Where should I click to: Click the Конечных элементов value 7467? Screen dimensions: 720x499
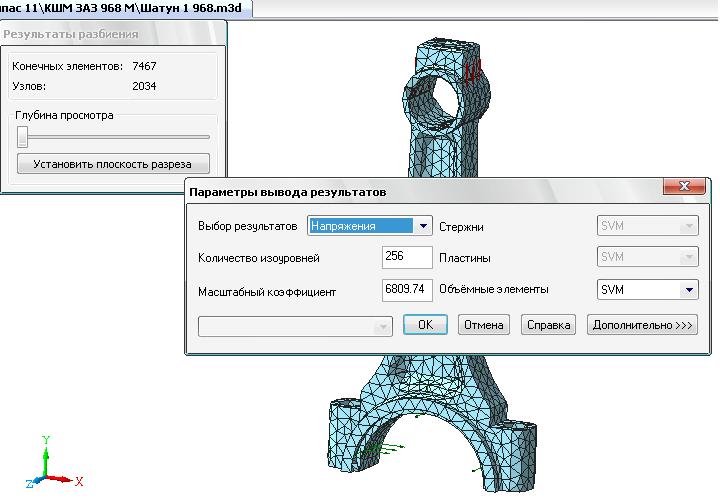tap(144, 66)
